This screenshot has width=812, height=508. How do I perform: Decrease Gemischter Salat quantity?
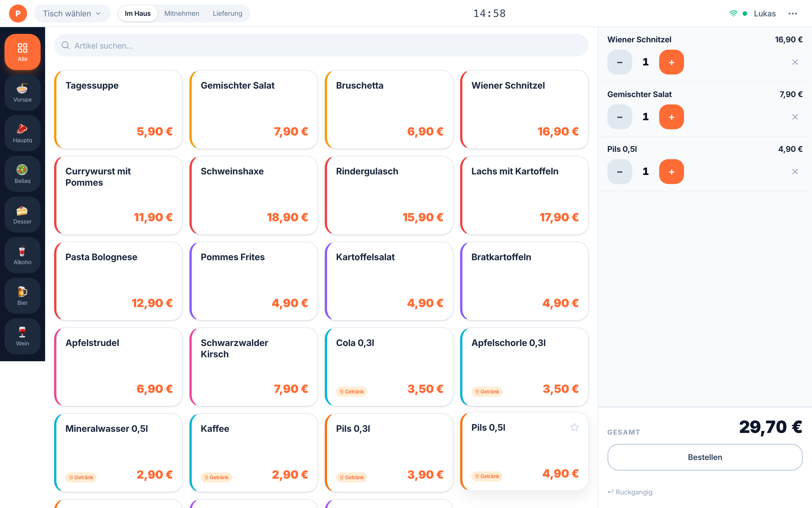pyautogui.click(x=620, y=117)
